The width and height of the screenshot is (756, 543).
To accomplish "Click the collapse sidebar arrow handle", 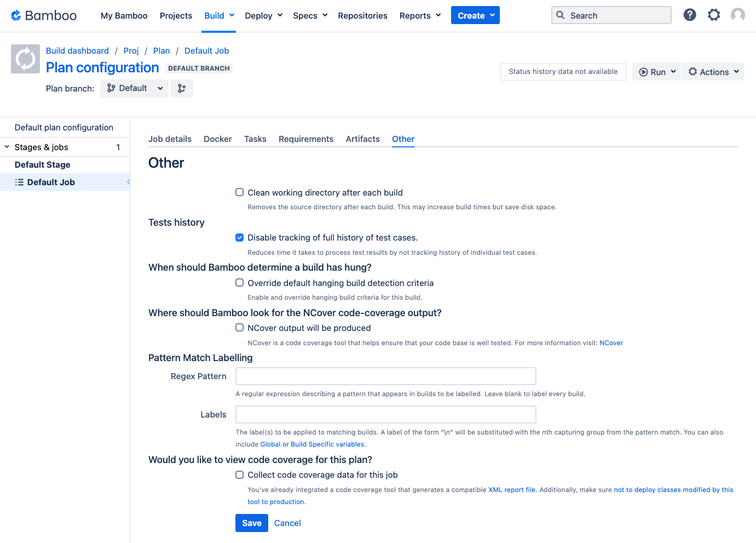I will click(x=128, y=182).
